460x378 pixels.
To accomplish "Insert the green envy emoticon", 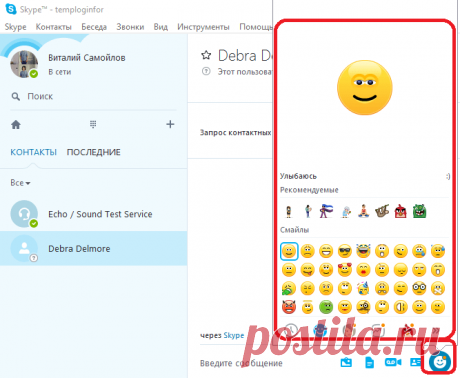I will click(x=326, y=307).
